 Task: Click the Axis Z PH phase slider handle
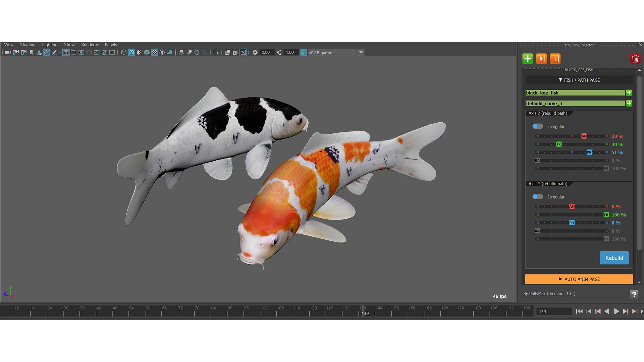coord(589,152)
